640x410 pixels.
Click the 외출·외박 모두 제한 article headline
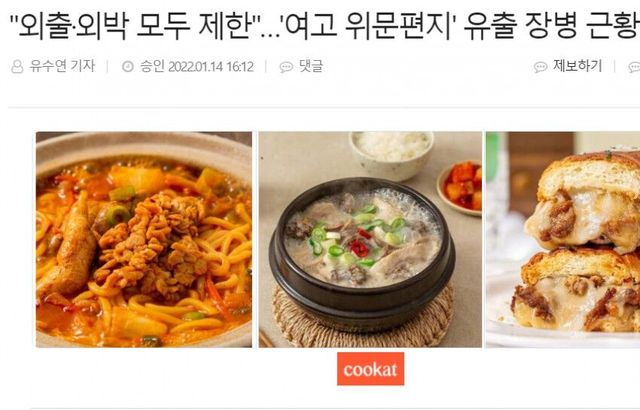click(324, 24)
